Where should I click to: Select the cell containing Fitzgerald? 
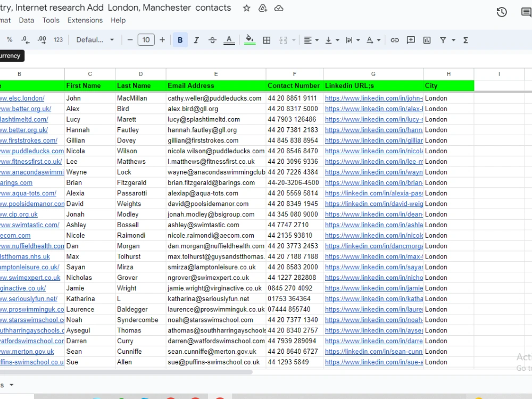tap(140, 182)
